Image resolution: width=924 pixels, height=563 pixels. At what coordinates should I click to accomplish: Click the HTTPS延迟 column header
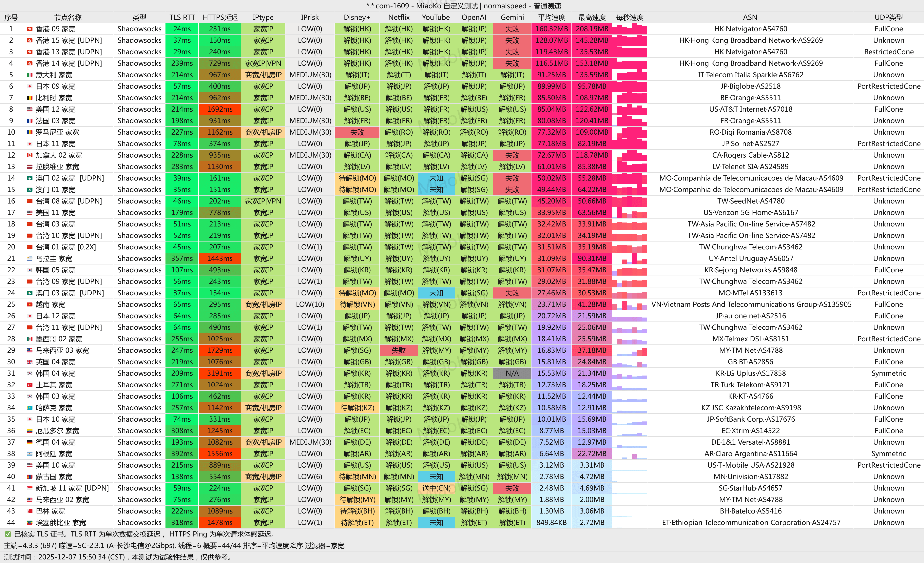(x=220, y=17)
